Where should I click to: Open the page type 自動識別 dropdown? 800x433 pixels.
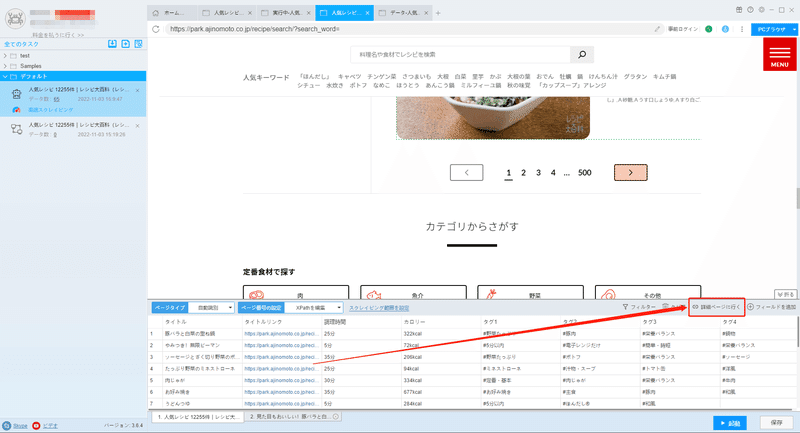211,308
